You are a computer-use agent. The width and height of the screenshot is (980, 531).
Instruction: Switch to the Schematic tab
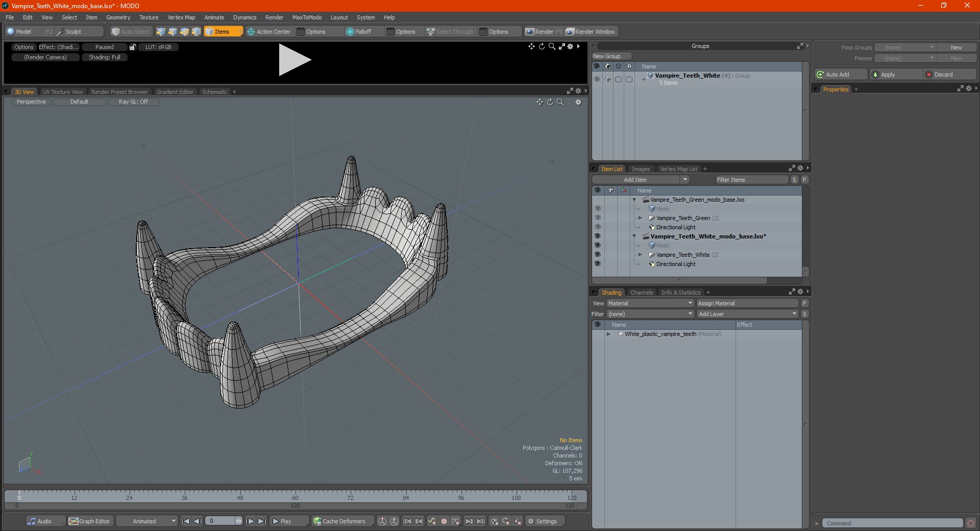click(214, 92)
